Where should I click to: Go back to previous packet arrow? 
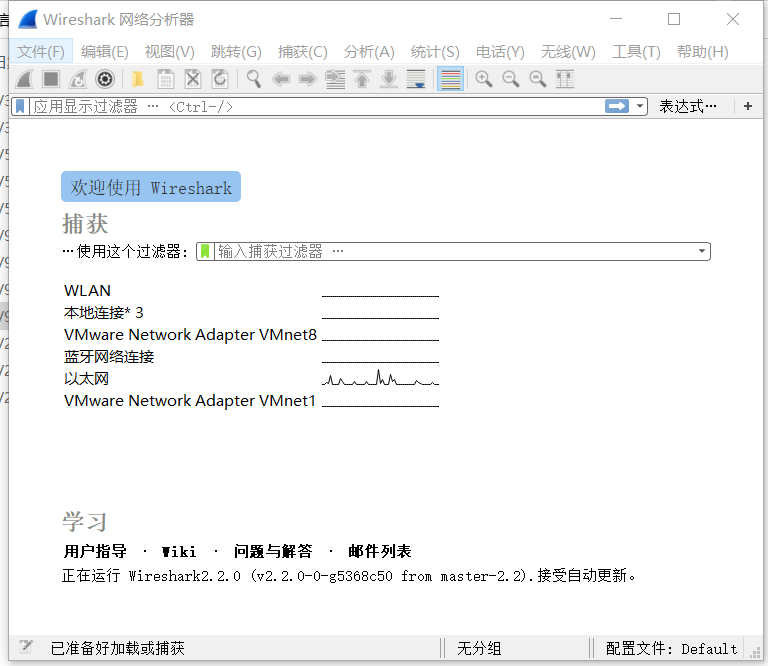tap(281, 79)
